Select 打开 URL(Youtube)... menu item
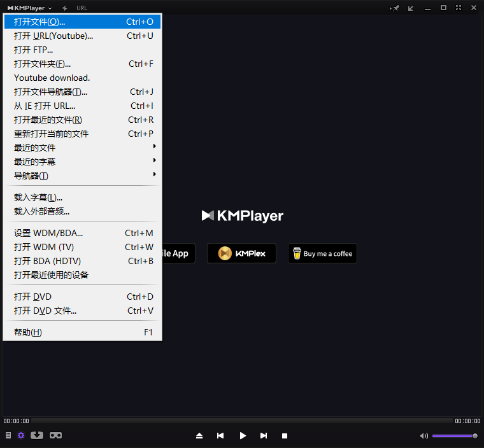Viewport: 484px width, 448px height. coord(82,36)
